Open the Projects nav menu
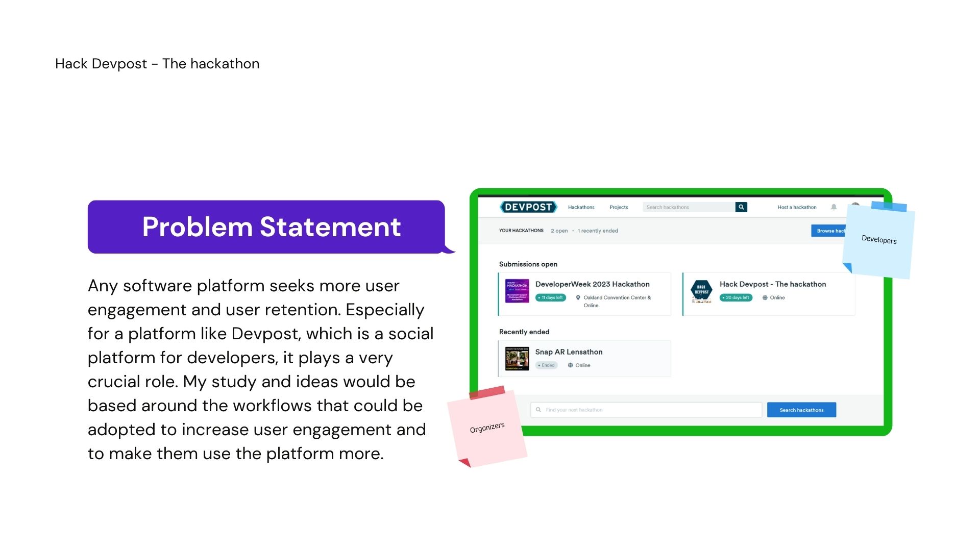The height and width of the screenshot is (551, 980). 619,207
